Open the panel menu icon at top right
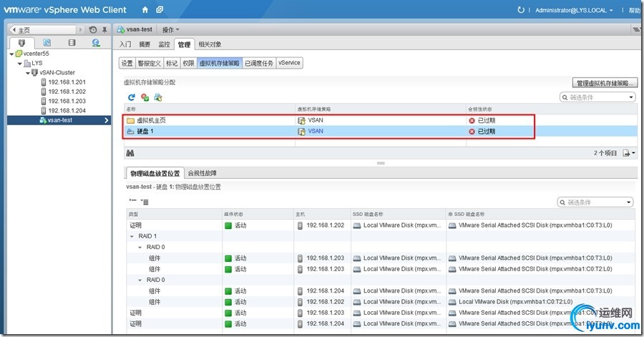Screen dimensions: 644x337 coord(636,29)
